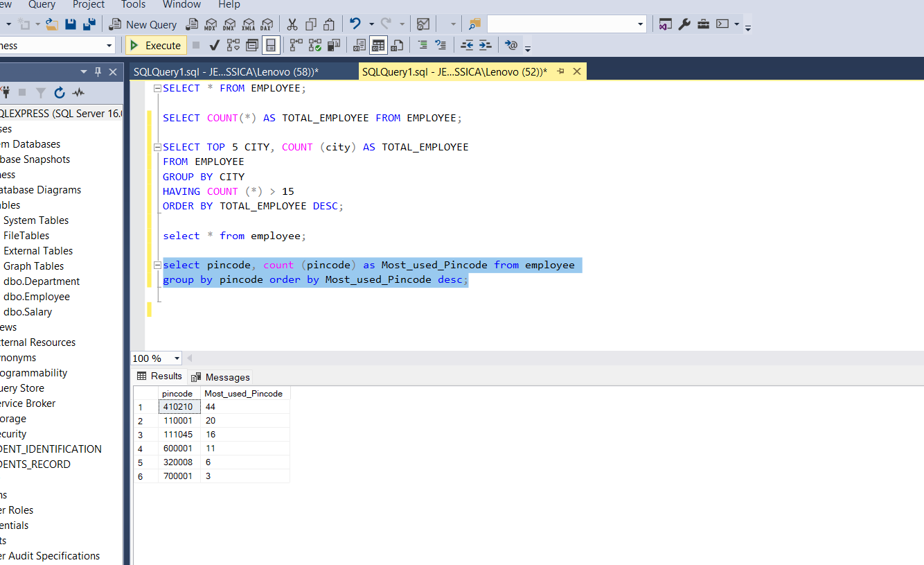
Task: Create a New Query window
Action: (x=143, y=24)
